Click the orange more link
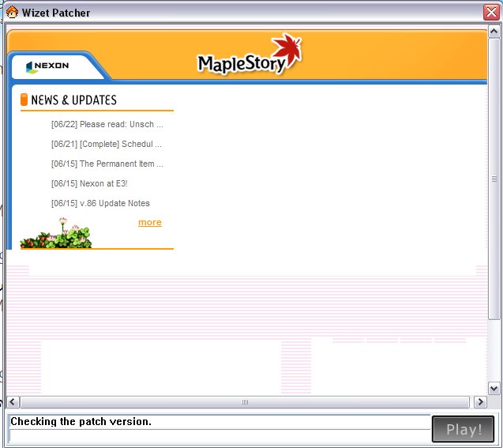 pyautogui.click(x=150, y=222)
